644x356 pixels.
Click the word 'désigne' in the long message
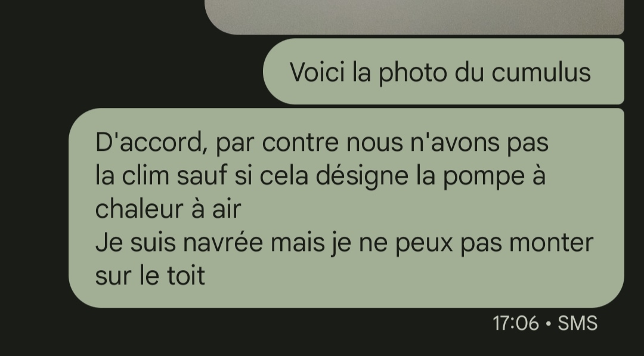coord(362,176)
